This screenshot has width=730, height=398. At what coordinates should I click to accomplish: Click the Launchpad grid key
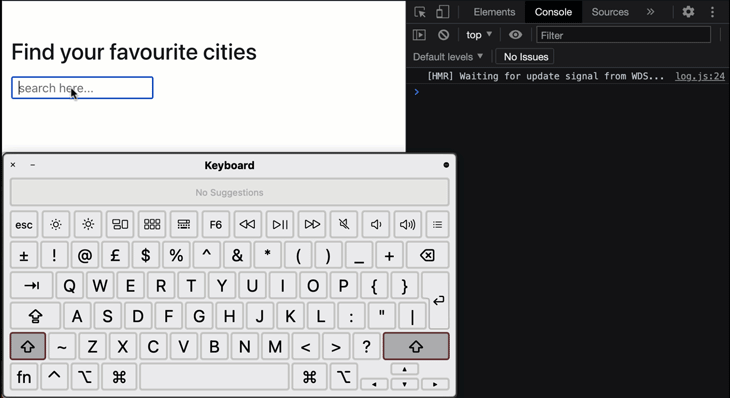point(152,225)
